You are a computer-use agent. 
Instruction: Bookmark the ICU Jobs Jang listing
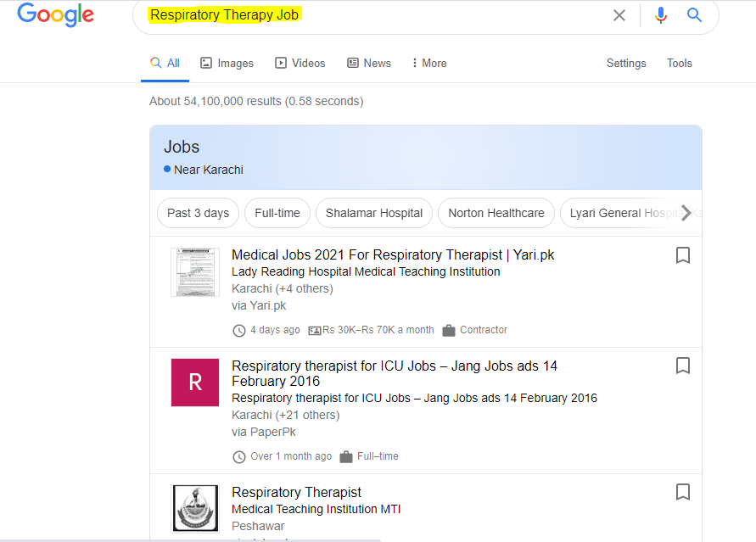pyautogui.click(x=683, y=366)
